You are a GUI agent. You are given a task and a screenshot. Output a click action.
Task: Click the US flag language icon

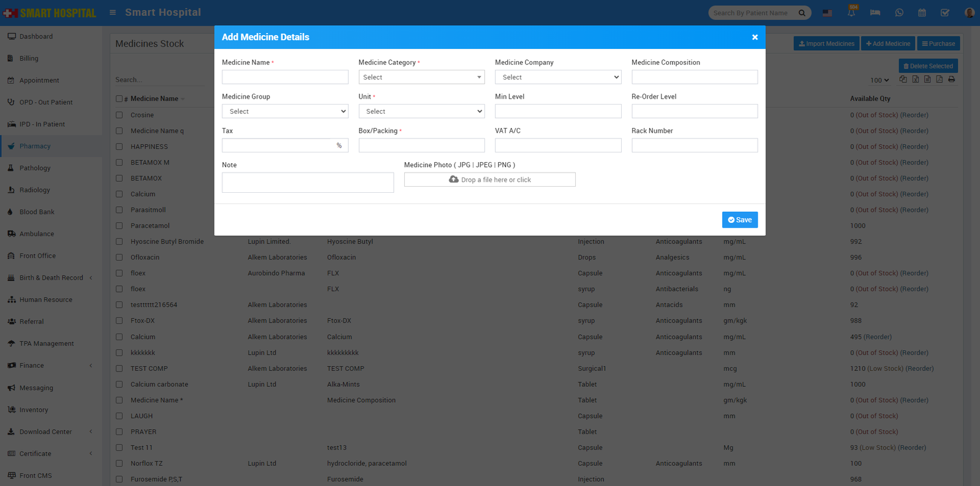pyautogui.click(x=827, y=13)
